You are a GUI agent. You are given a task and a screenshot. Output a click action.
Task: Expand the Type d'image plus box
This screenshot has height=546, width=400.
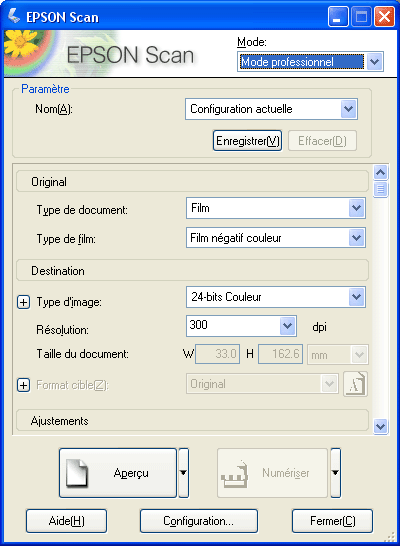(23, 302)
